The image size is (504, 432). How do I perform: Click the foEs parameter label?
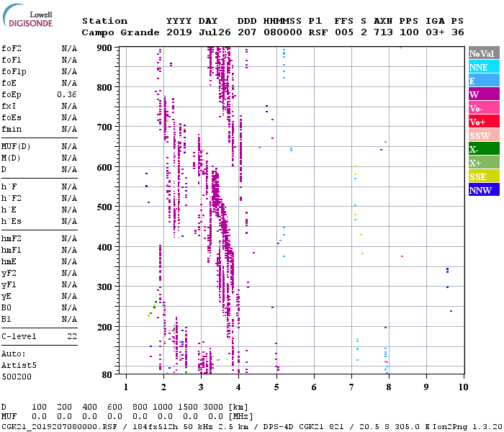pyautogui.click(x=12, y=117)
